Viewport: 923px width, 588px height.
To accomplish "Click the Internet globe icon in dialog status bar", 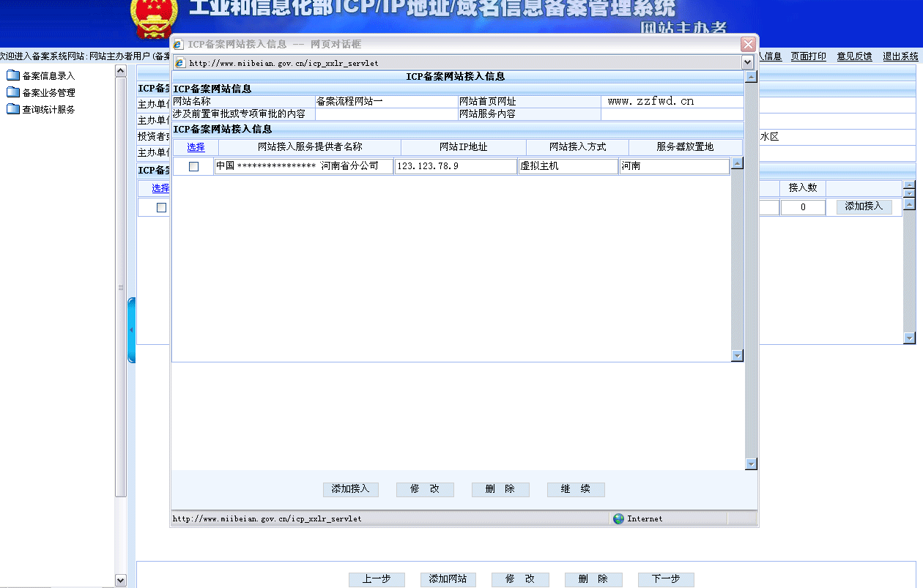I will 618,518.
